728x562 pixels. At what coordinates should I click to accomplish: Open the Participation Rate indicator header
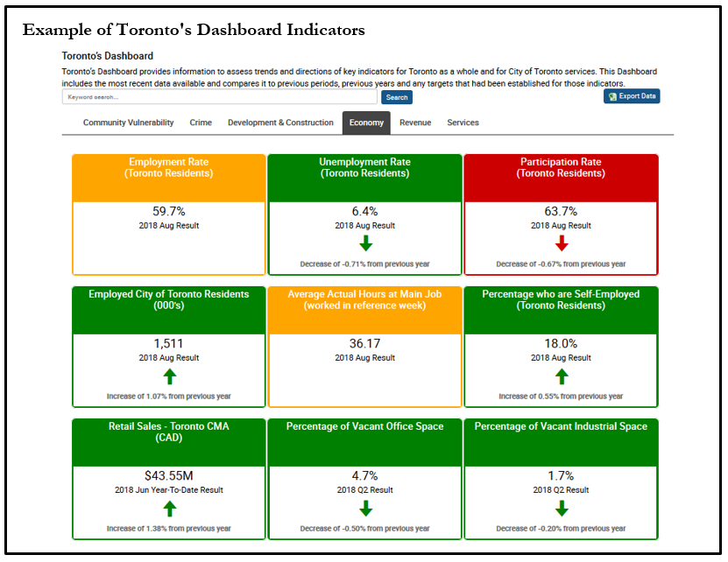point(561,179)
